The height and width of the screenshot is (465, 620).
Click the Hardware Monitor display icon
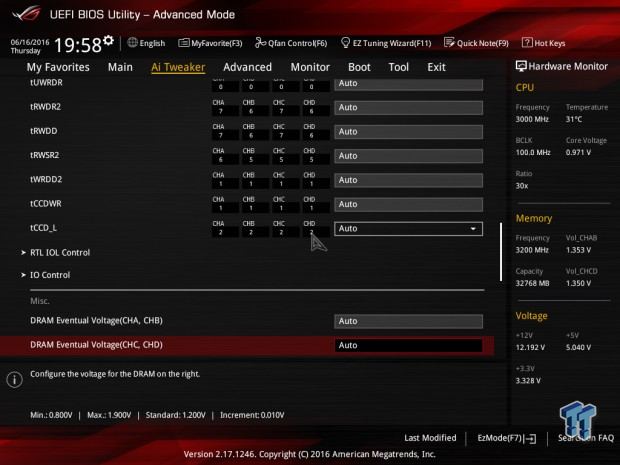(521, 66)
